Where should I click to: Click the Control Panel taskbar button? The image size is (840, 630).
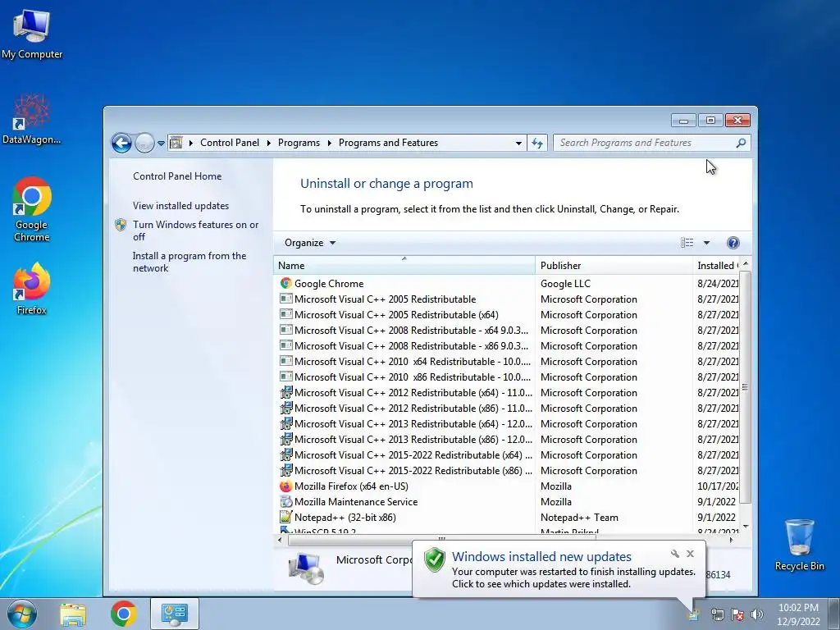point(175,614)
